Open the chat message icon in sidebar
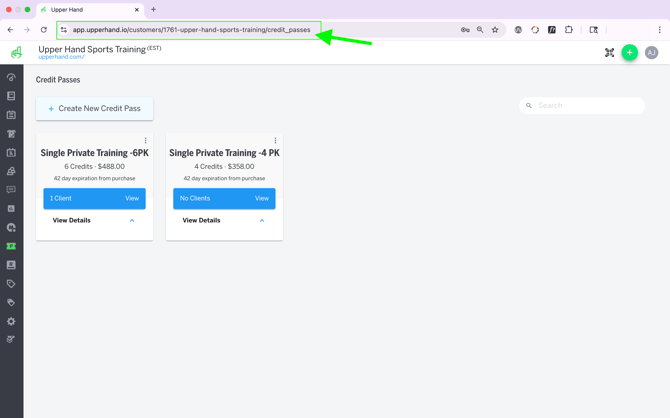Image resolution: width=670 pixels, height=418 pixels. tap(11, 190)
